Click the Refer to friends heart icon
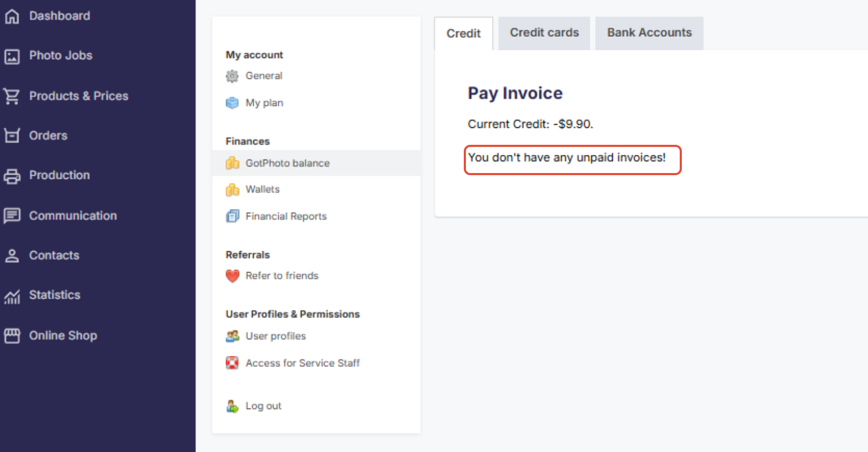Image resolution: width=868 pixels, height=452 pixels. pyautogui.click(x=232, y=276)
